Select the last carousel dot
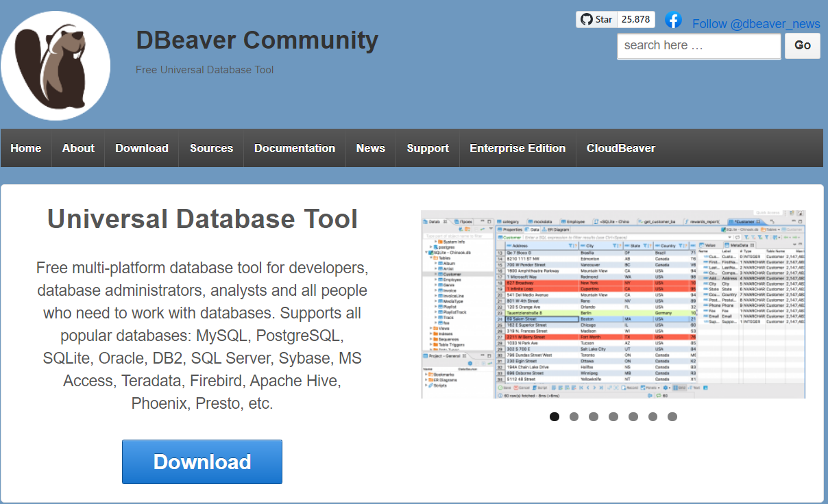828x504 pixels. point(672,416)
